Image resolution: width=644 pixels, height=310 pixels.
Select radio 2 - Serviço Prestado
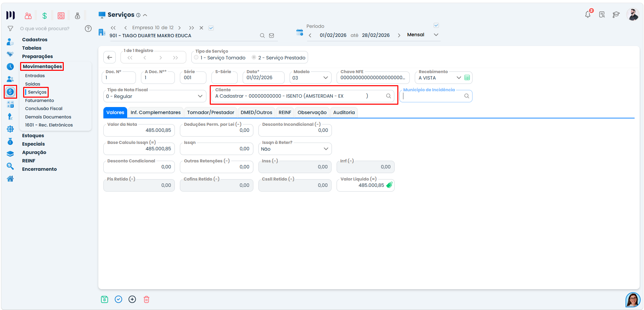click(254, 57)
